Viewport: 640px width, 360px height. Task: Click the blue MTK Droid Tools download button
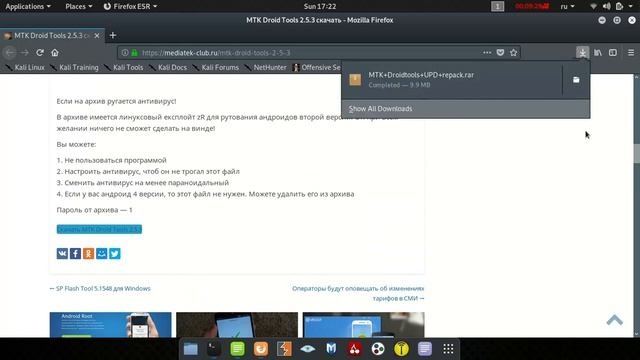point(99,229)
